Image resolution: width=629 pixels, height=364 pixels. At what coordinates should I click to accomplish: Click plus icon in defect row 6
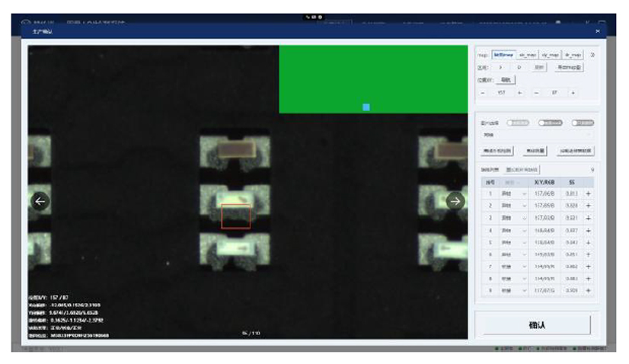[588, 254]
